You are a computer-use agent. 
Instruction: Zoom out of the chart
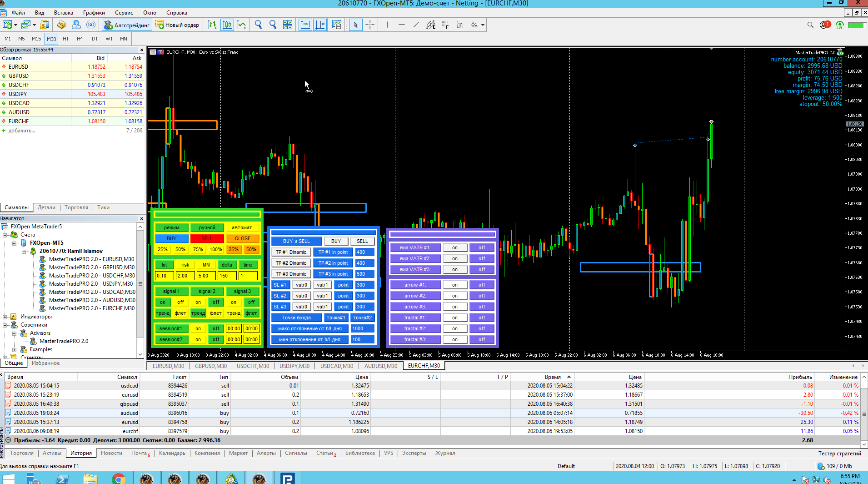[273, 25]
